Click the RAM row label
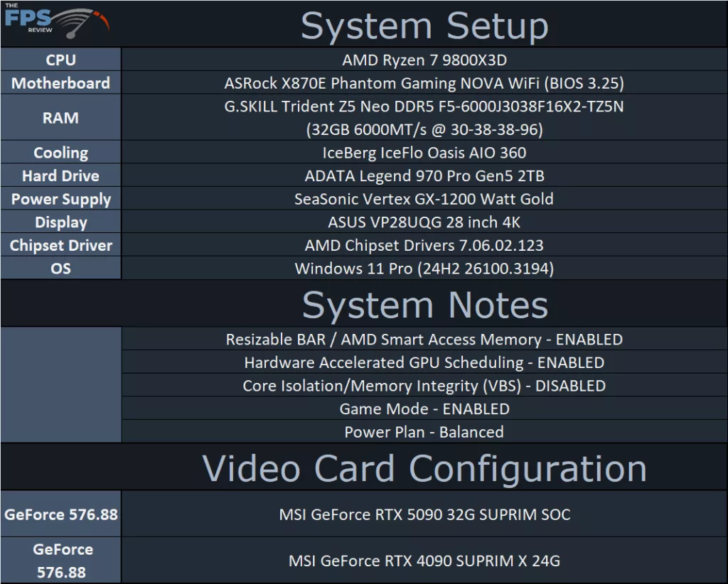Image resolution: width=728 pixels, height=584 pixels. [61, 118]
